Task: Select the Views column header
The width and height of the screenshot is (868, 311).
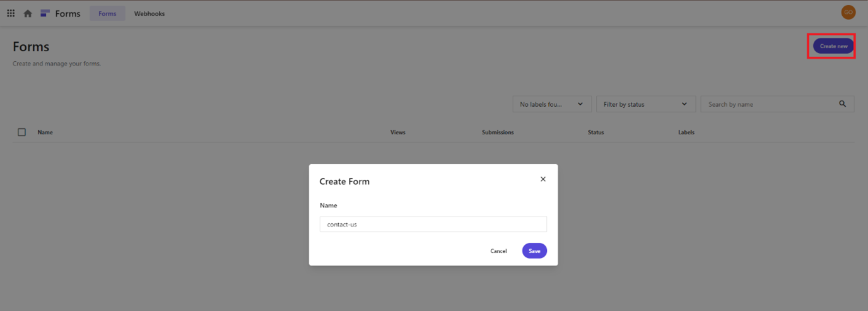Action: coord(397,132)
